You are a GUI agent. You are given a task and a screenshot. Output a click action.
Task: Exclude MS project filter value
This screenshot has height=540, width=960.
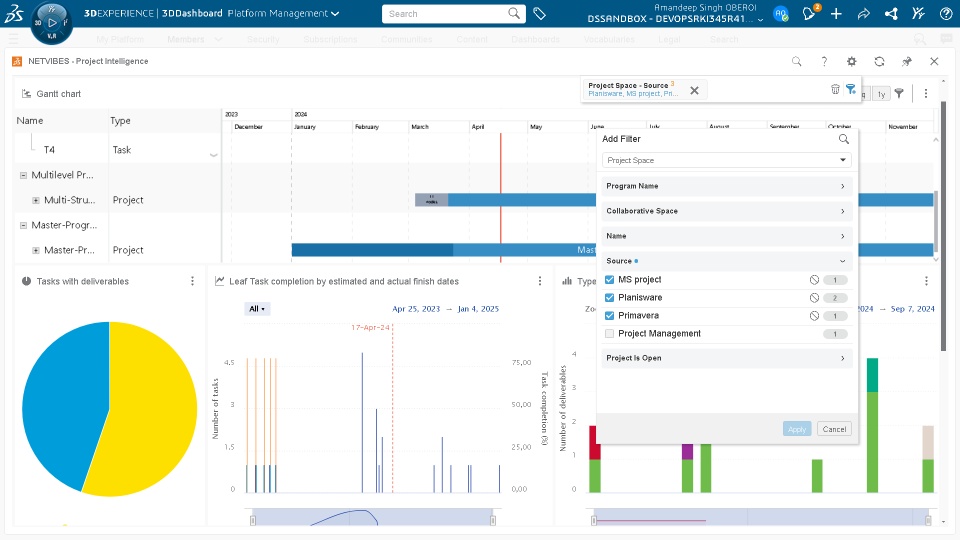pyautogui.click(x=814, y=280)
